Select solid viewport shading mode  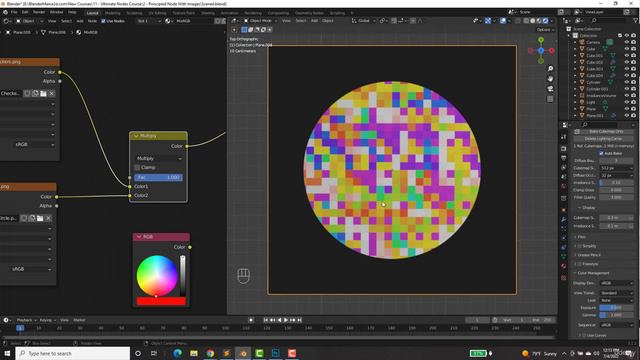pyautogui.click(x=533, y=21)
